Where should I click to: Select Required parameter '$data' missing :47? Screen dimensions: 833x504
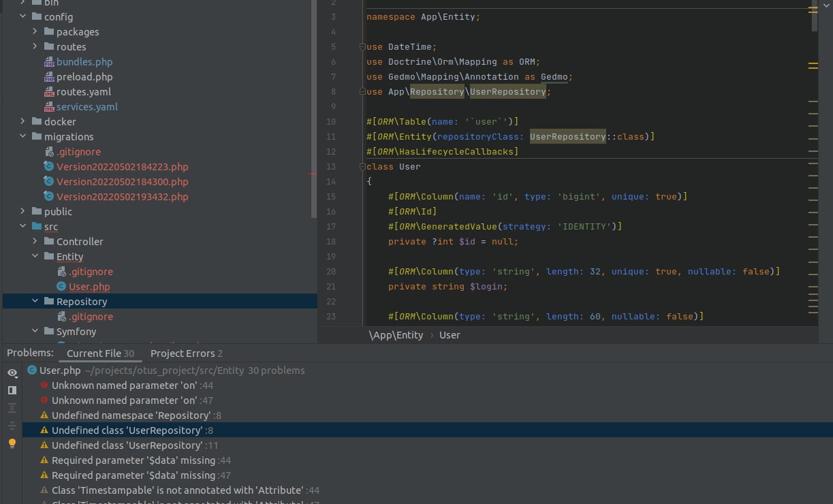(x=427, y=475)
